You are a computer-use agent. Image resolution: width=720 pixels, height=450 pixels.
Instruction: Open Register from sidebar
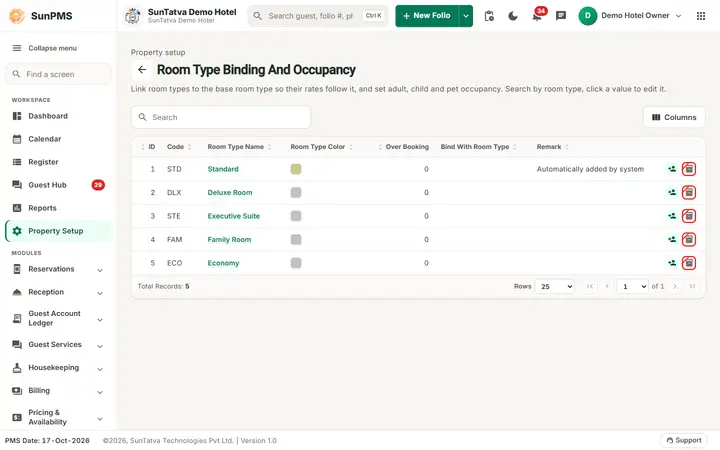click(x=58, y=162)
